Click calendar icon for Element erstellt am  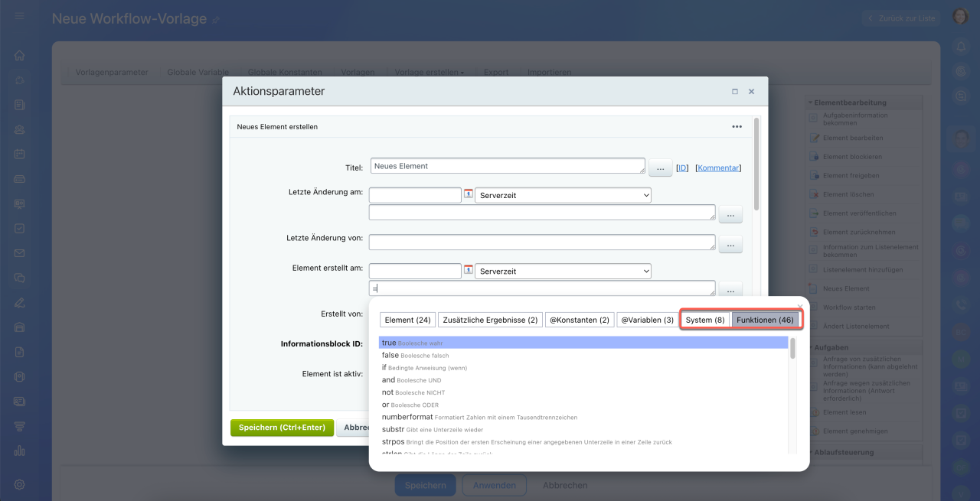pos(469,271)
